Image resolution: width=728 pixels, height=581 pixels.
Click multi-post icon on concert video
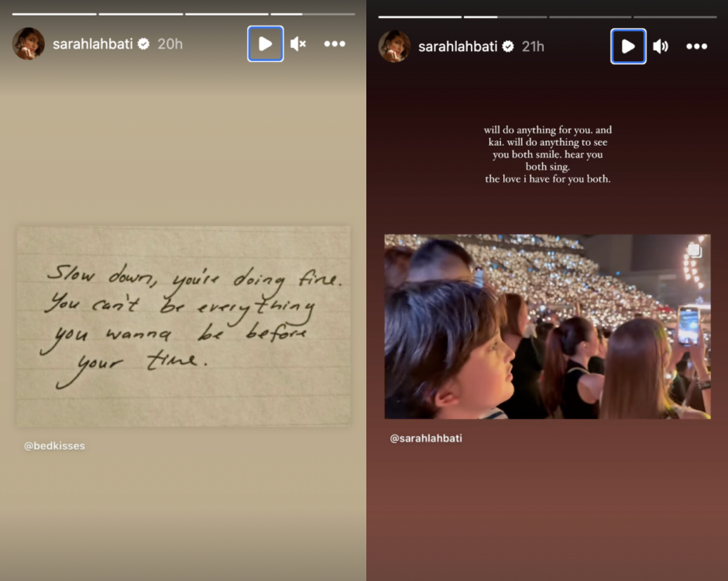695,250
